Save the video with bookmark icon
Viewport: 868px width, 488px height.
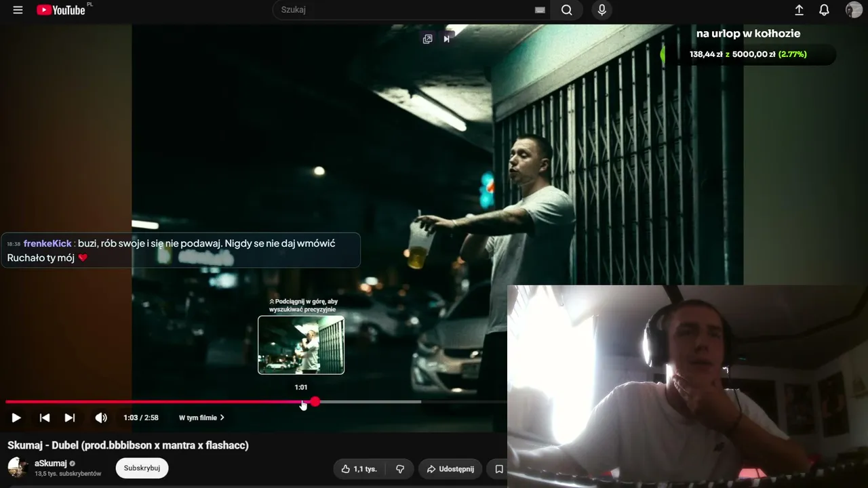499,469
